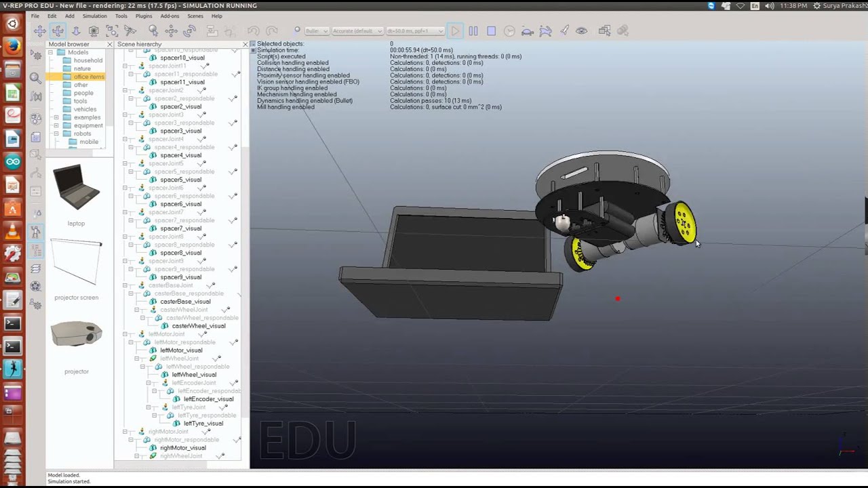Slow down simulation with turtle icon
Viewport: 868px width, 488px height.
coord(528,30)
